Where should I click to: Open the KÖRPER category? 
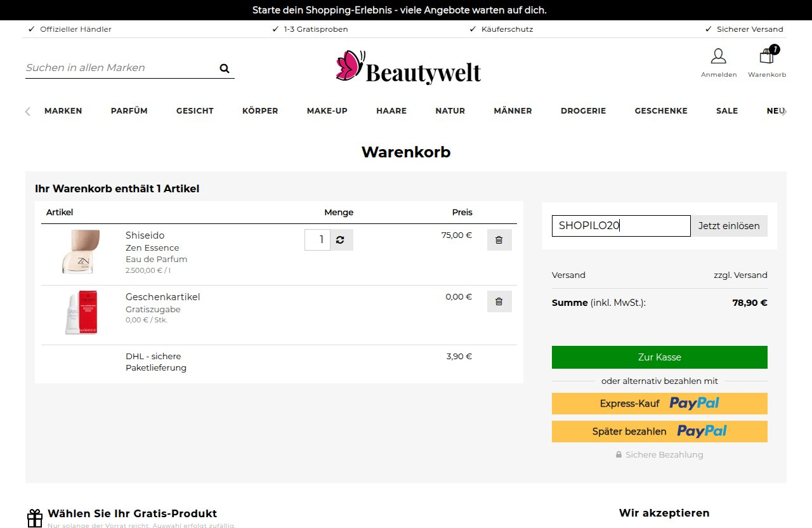click(x=260, y=111)
